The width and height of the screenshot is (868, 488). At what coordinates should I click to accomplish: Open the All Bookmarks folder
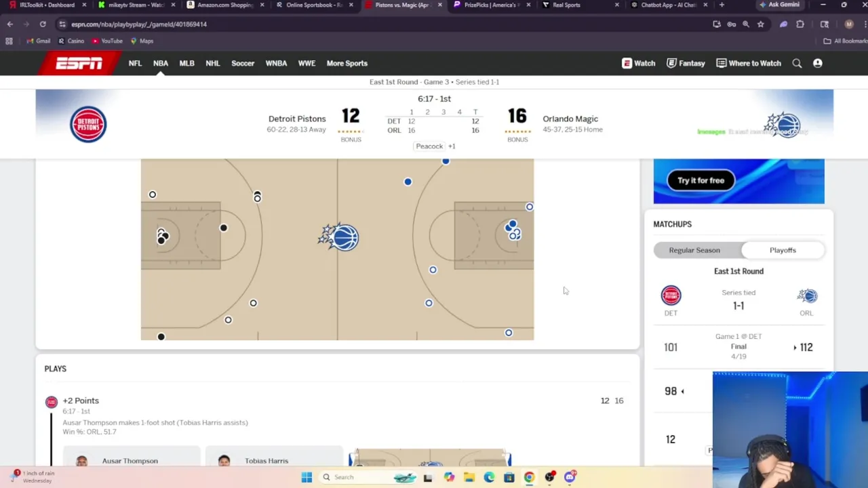click(x=845, y=41)
